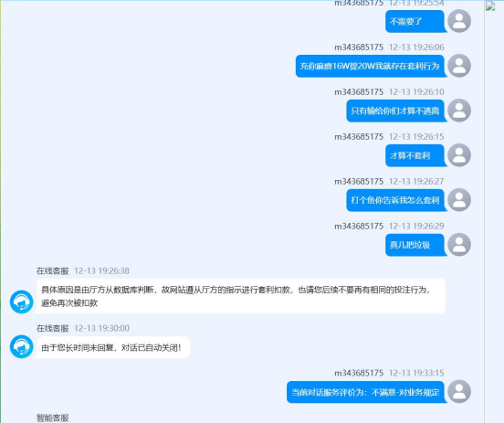Screen dimensions: 504x423
Task: Click avatar beside 打个鱼你告诉我怎么套利 message
Action: coord(459,200)
